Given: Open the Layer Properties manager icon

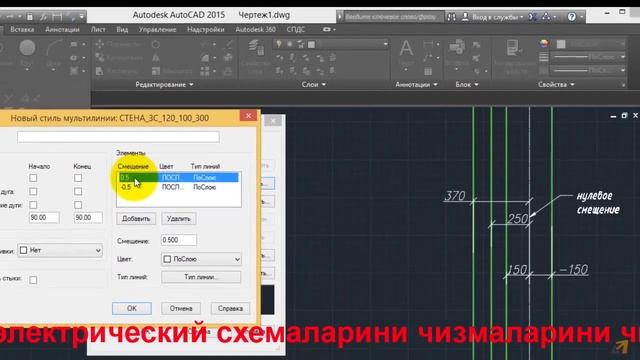Looking at the screenshot, I should [x=256, y=48].
